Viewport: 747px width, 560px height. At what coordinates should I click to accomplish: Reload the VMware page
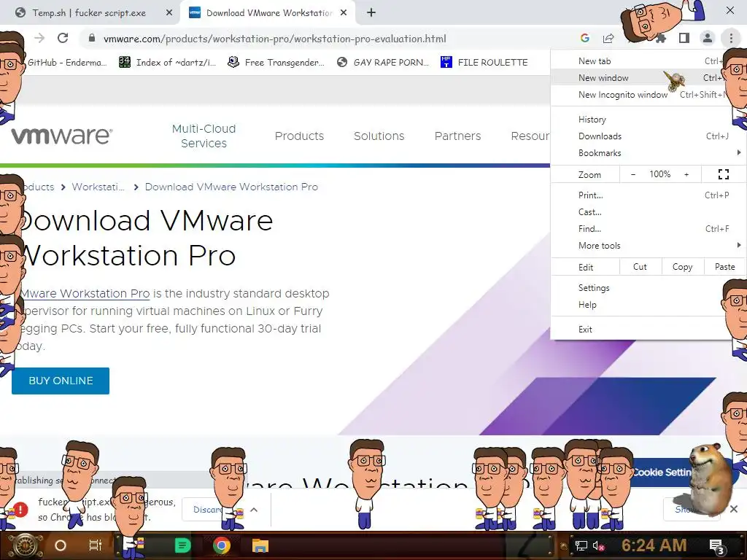pyautogui.click(x=63, y=38)
